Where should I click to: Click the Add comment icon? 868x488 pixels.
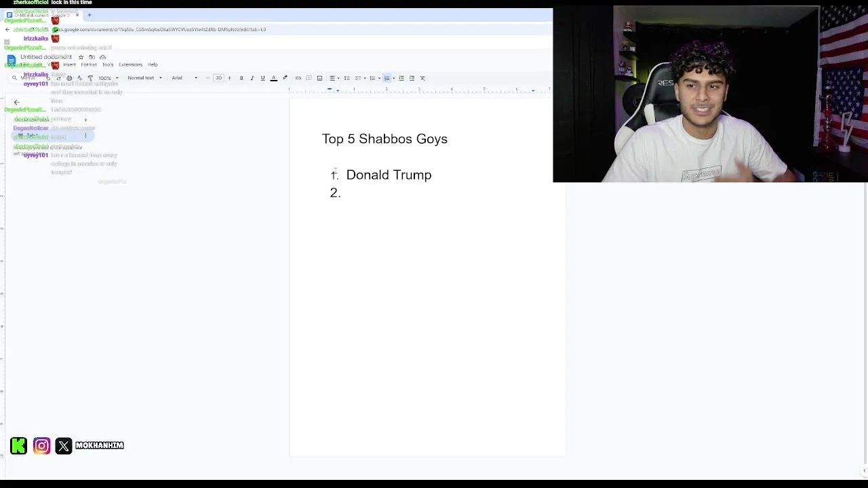(309, 78)
